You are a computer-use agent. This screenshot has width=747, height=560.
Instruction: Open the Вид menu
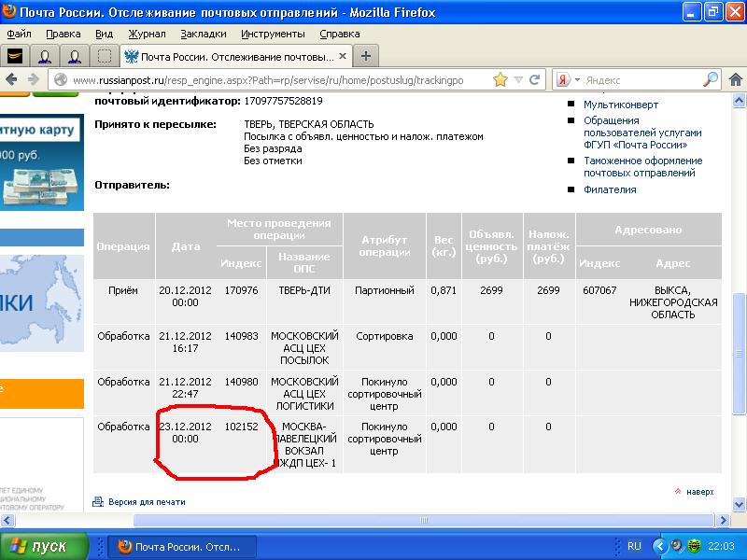point(104,34)
